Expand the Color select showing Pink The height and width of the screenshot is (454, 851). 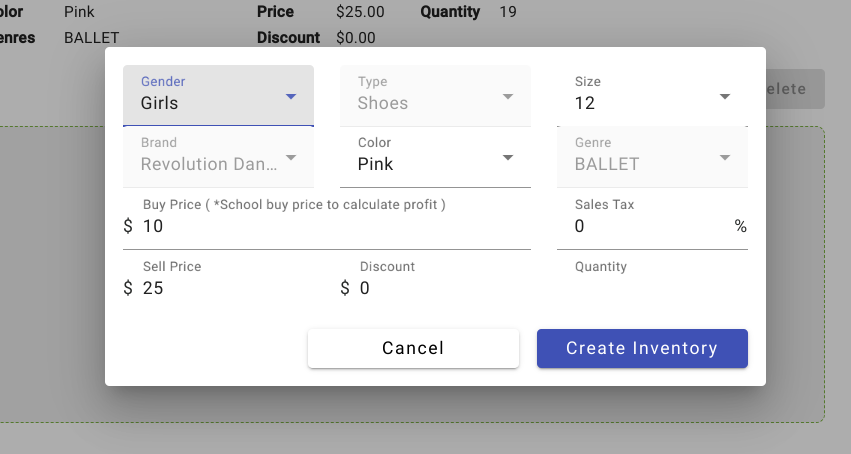click(425, 164)
